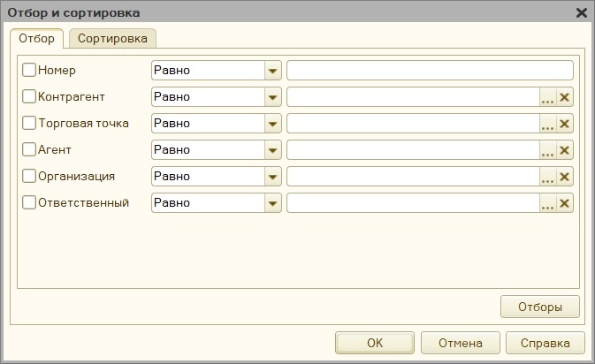The height and width of the screenshot is (364, 595).
Task: Open the comparison type list for Ответственный
Action: 272,203
